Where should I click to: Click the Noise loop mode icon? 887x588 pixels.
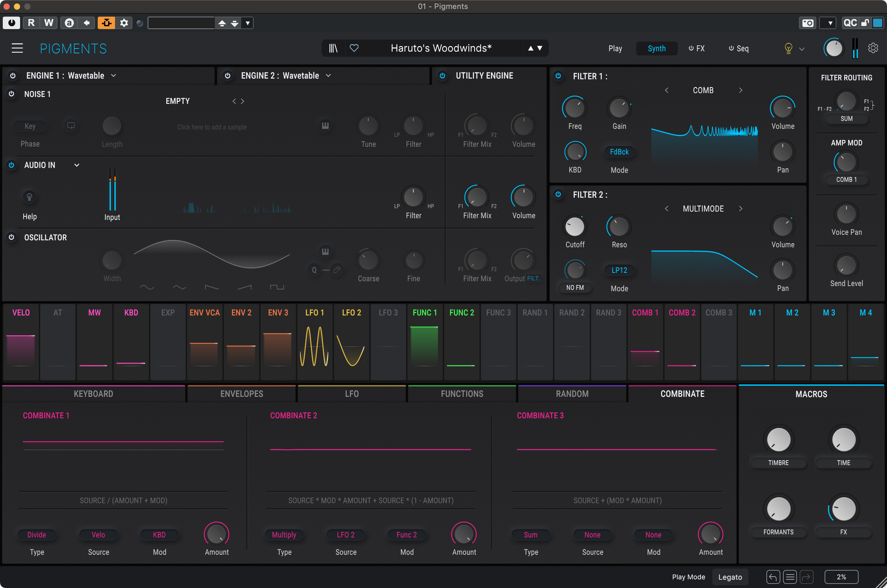pos(71,126)
